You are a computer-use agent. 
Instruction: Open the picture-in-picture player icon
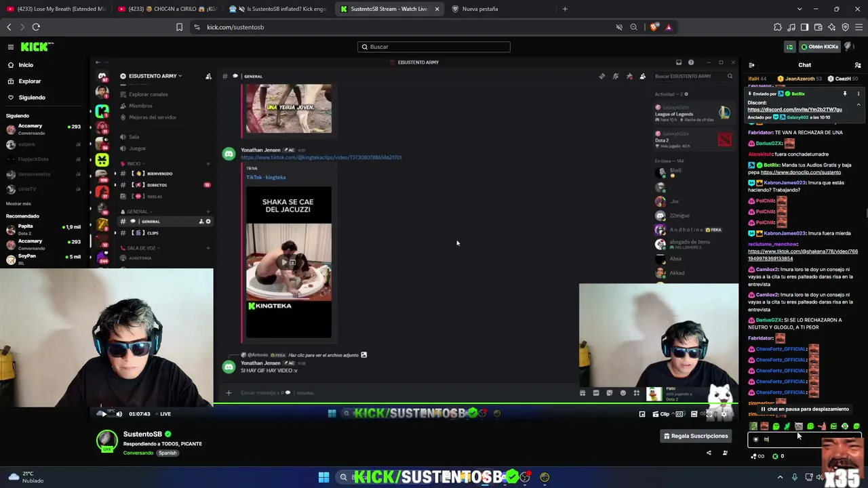coord(642,414)
